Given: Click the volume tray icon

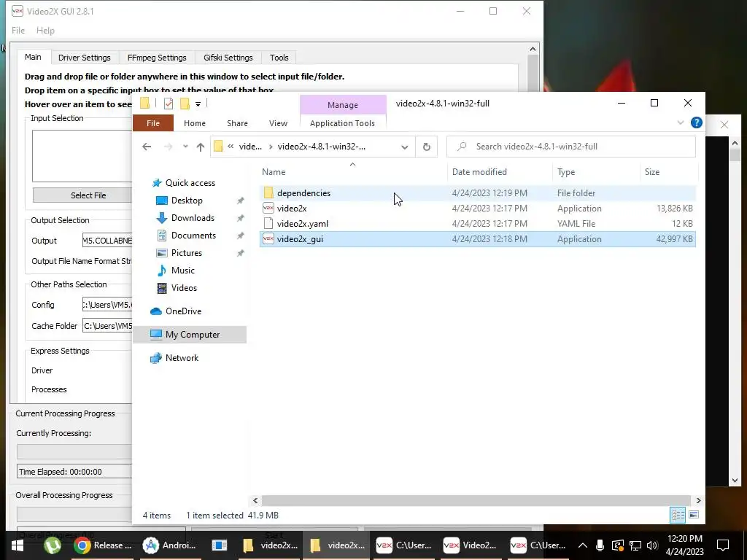Looking at the screenshot, I should pos(652,545).
